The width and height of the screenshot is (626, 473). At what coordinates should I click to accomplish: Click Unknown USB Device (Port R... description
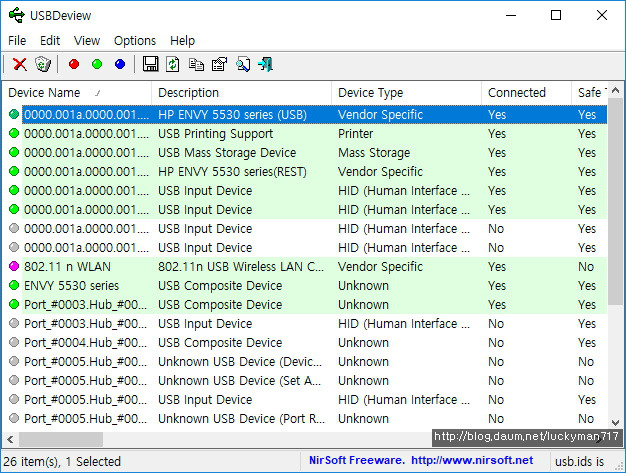pyautogui.click(x=241, y=418)
